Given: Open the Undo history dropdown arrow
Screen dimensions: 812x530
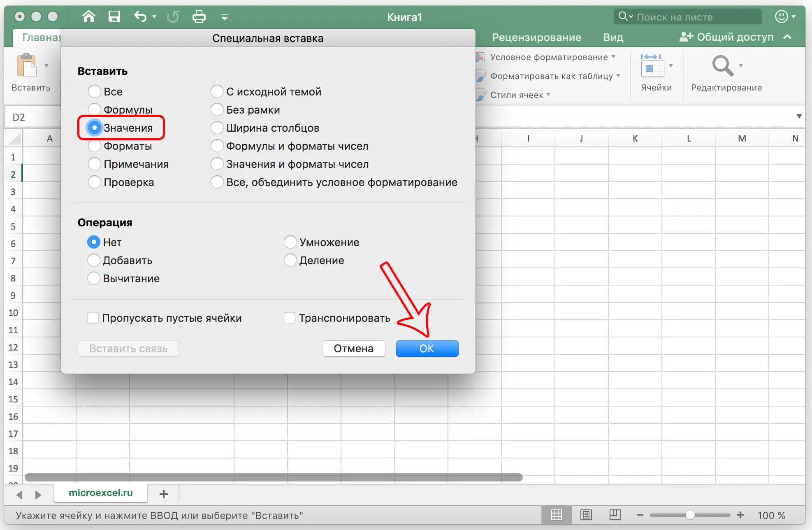Looking at the screenshot, I should click(154, 17).
